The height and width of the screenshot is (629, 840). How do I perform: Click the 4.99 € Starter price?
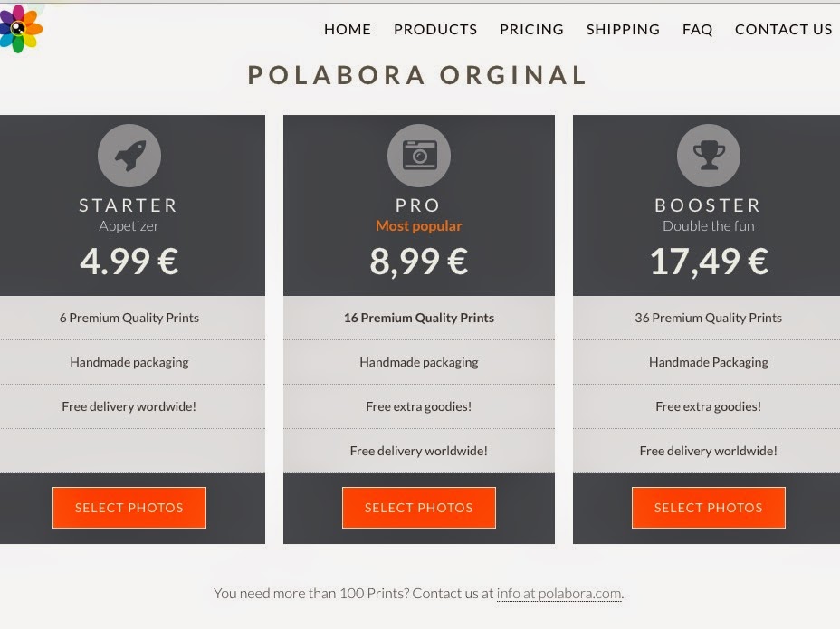(129, 262)
